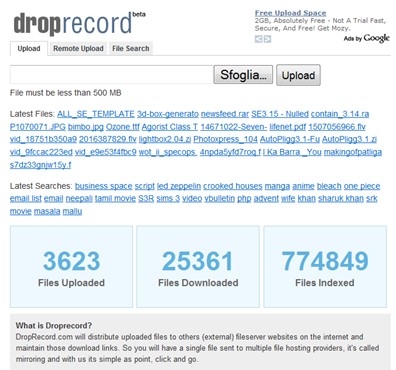Click the droprecord beta logo

click(x=79, y=23)
